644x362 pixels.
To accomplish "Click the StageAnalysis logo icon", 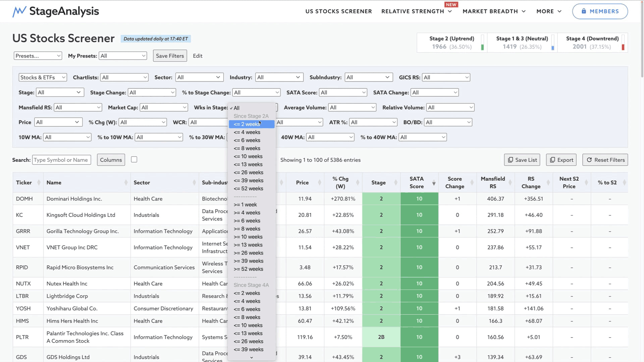I will (x=19, y=11).
